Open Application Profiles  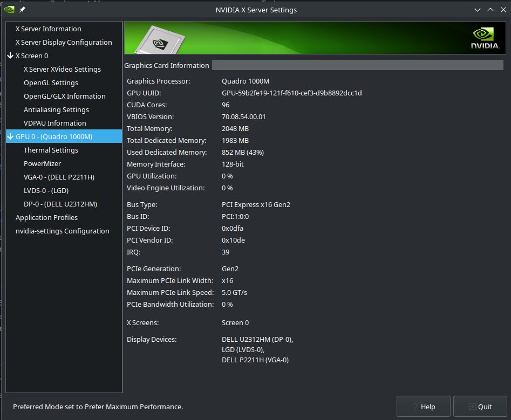point(46,217)
